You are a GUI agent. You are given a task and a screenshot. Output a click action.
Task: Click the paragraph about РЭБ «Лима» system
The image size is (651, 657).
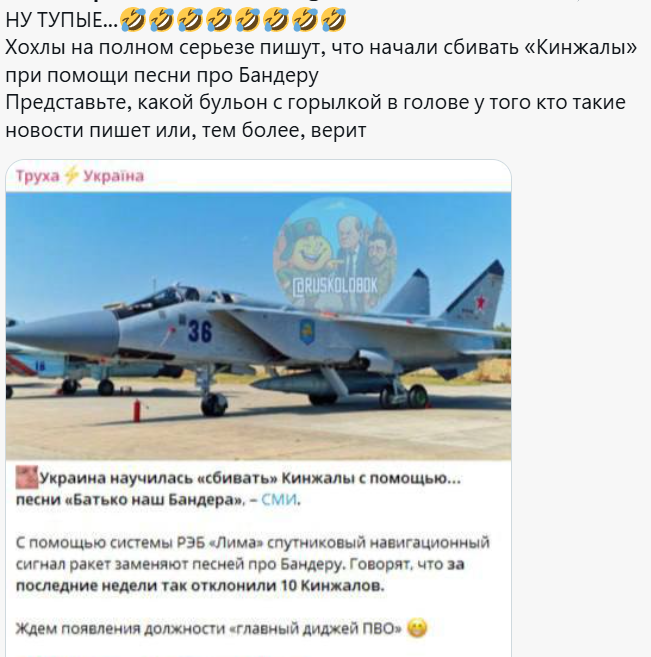[x=253, y=564]
